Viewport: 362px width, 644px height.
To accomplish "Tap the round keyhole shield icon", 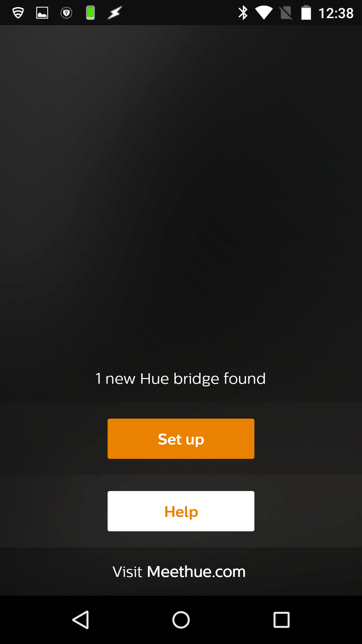I will tap(66, 13).
